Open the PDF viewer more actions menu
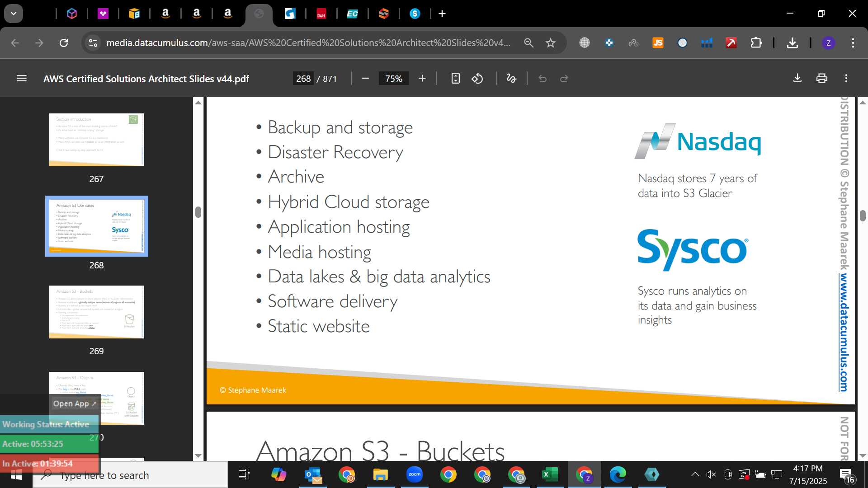The width and height of the screenshot is (868, 488). [846, 79]
